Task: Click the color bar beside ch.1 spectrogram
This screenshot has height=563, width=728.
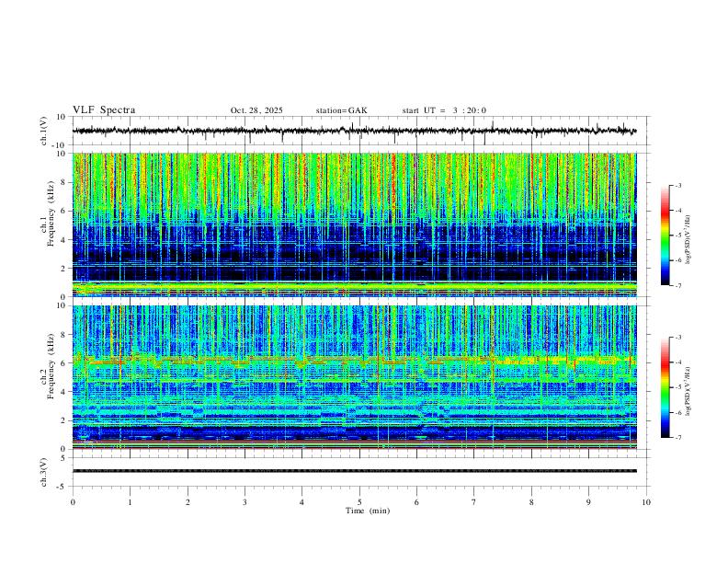Action: tap(665, 236)
